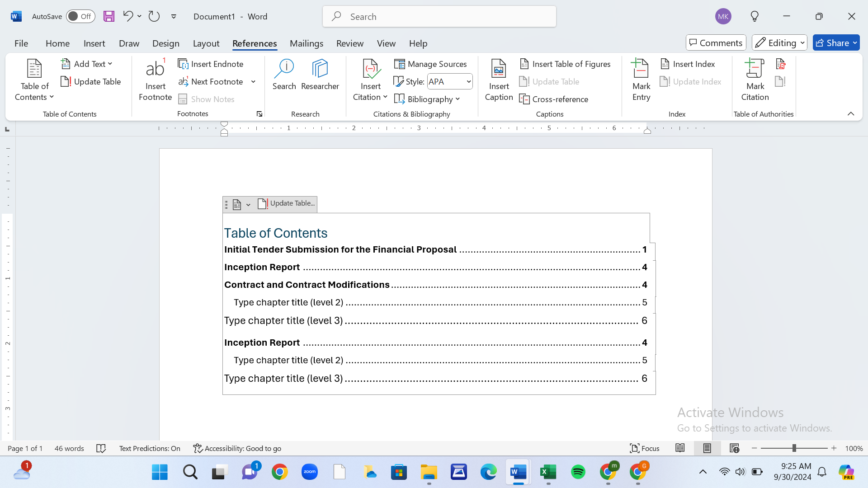Toggle the AutoSave switch
The image size is (868, 488).
(80, 16)
